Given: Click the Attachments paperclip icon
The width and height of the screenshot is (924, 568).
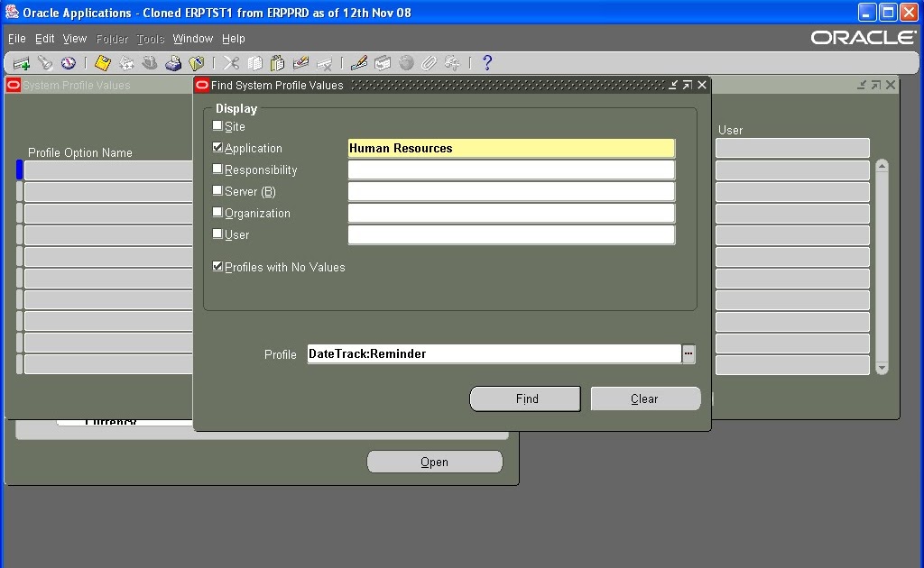Looking at the screenshot, I should 429,63.
